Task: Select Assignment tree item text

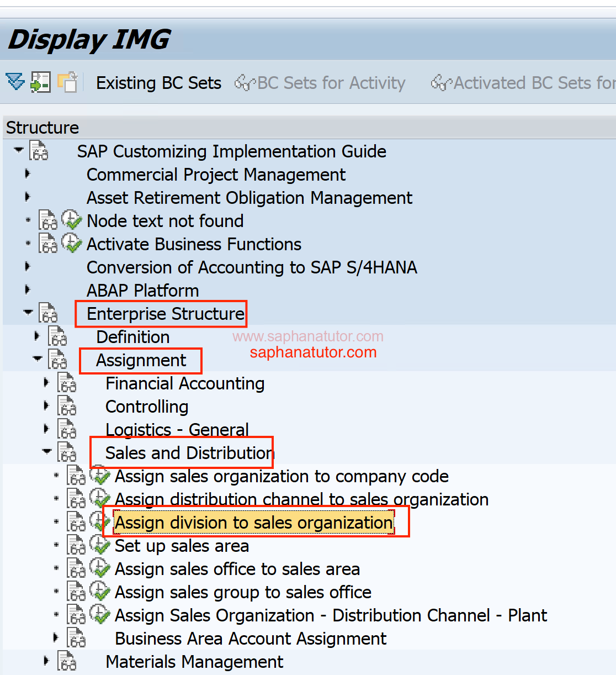Action: (141, 360)
